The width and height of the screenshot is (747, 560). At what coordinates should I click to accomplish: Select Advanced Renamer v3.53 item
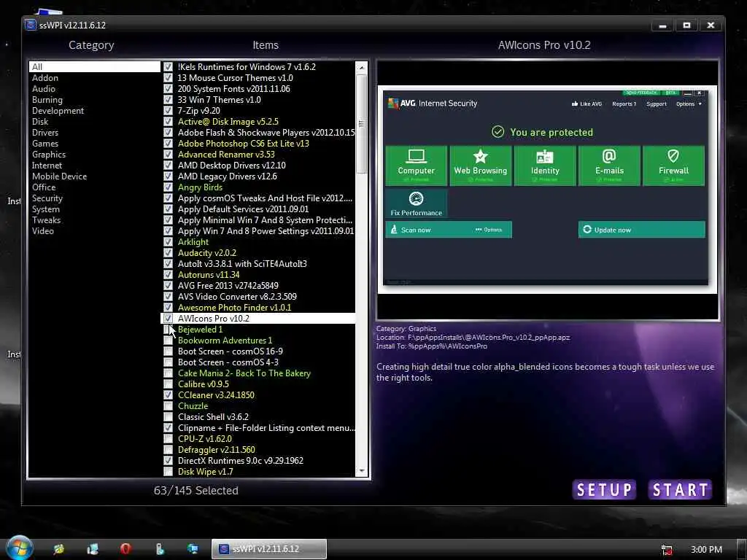tap(226, 155)
